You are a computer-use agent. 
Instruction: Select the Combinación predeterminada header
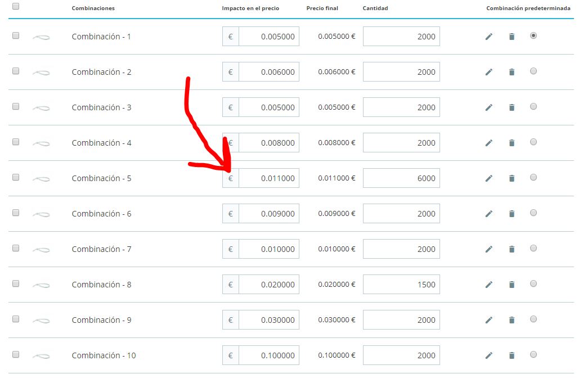click(528, 8)
